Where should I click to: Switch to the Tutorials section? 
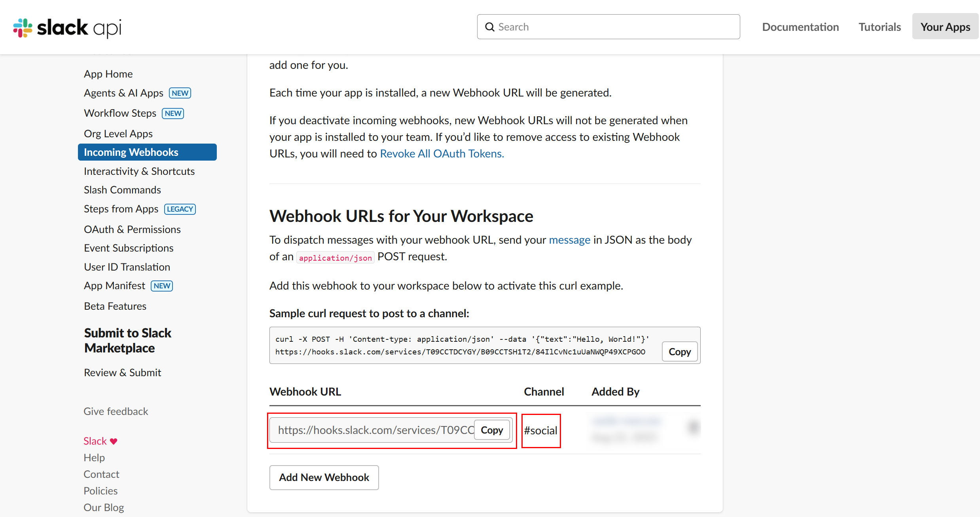879,27
